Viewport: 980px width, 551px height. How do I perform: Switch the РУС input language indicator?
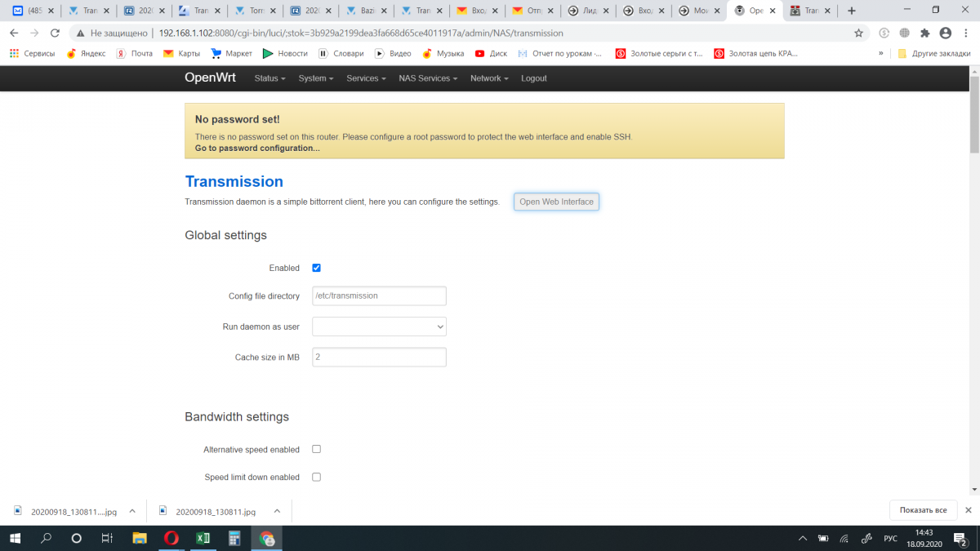[891, 539]
